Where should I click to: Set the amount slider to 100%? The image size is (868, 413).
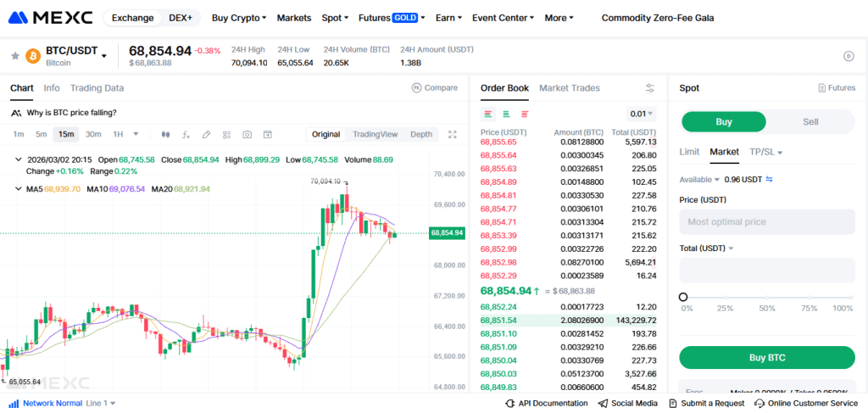click(x=851, y=298)
